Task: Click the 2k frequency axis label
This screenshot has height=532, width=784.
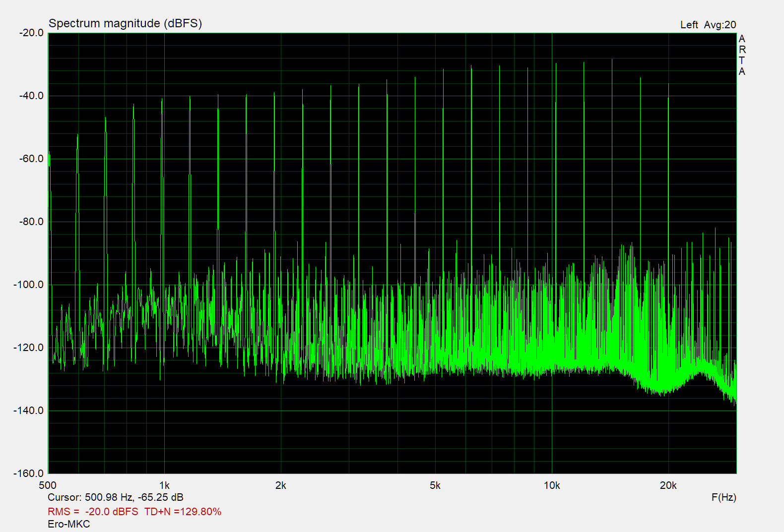Action: pos(281,485)
